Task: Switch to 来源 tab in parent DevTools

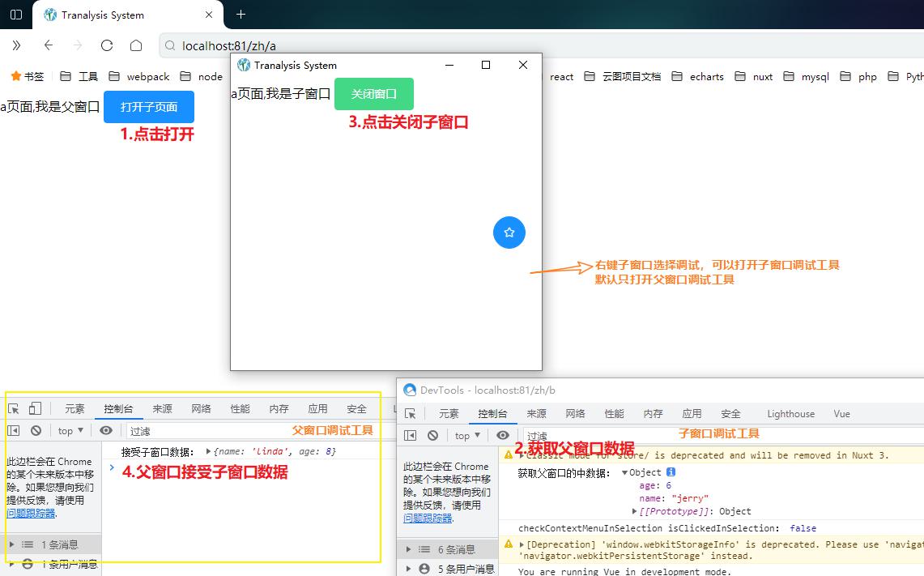Action: (x=162, y=408)
